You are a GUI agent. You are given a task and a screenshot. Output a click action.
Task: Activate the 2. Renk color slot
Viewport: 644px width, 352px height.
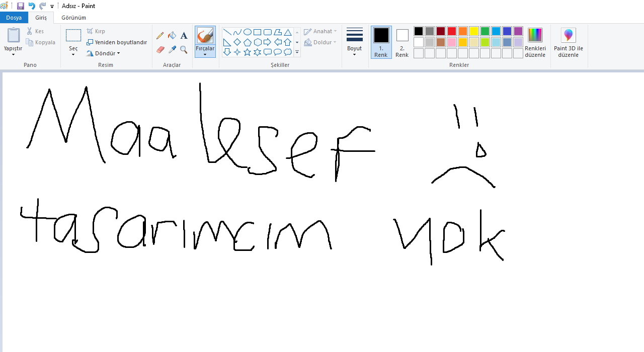coord(402,42)
